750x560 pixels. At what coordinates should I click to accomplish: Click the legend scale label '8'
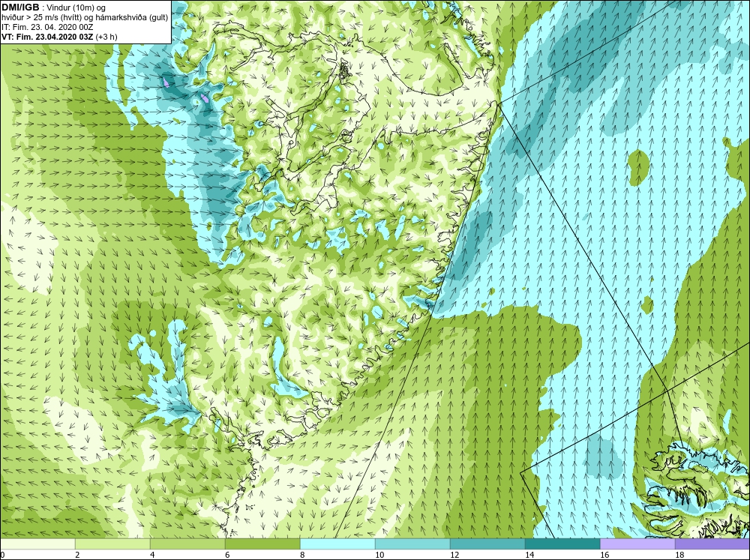coord(302,555)
